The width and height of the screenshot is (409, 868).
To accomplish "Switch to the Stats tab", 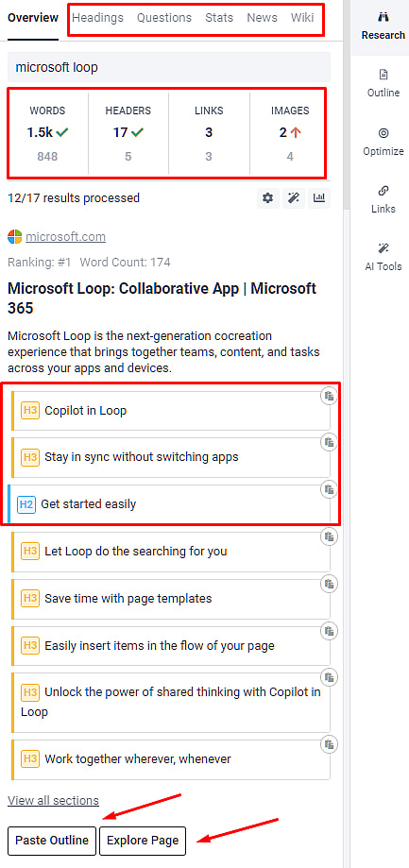I will point(219,18).
